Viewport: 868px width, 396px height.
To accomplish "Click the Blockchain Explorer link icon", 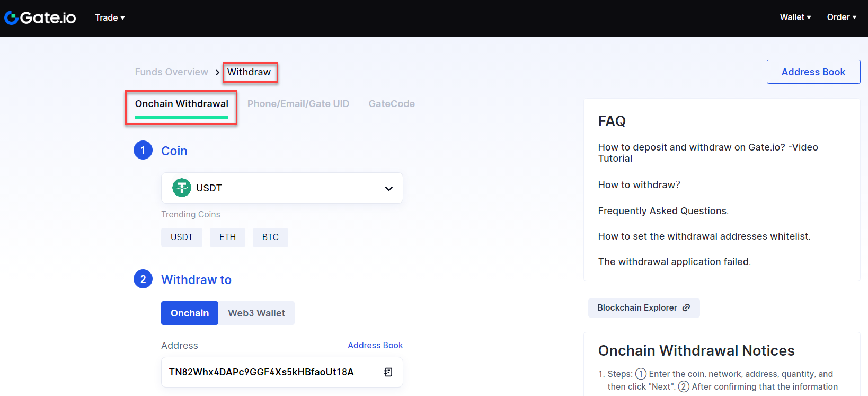I will (x=686, y=307).
